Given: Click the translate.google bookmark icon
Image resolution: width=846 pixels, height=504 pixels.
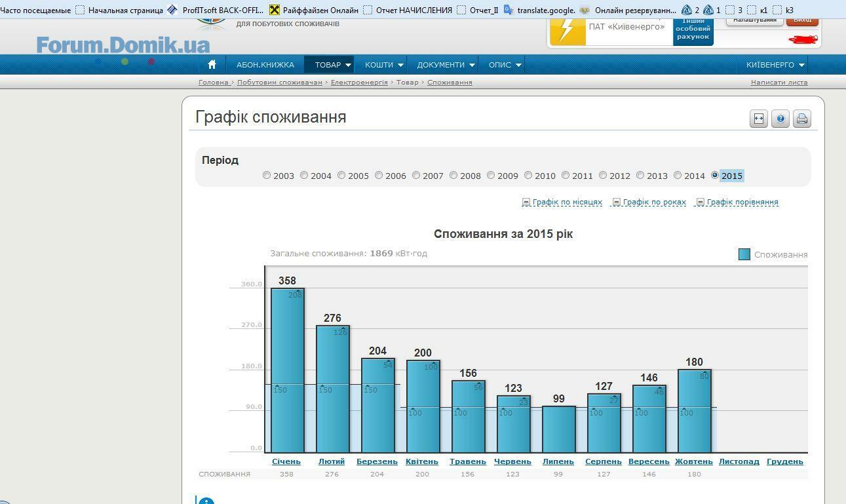Looking at the screenshot, I should coord(509,10).
